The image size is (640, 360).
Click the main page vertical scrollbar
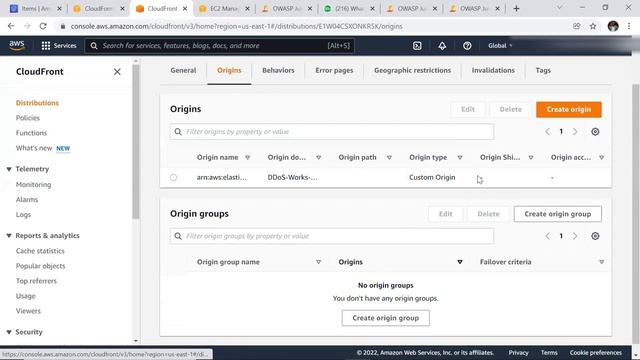[x=635, y=214]
